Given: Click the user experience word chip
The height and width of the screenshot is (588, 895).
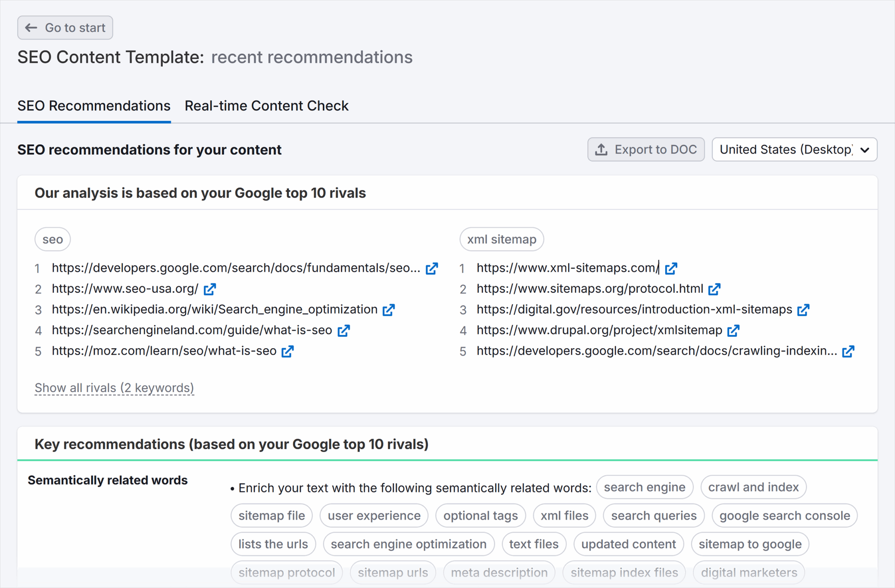Looking at the screenshot, I should coord(374,515).
